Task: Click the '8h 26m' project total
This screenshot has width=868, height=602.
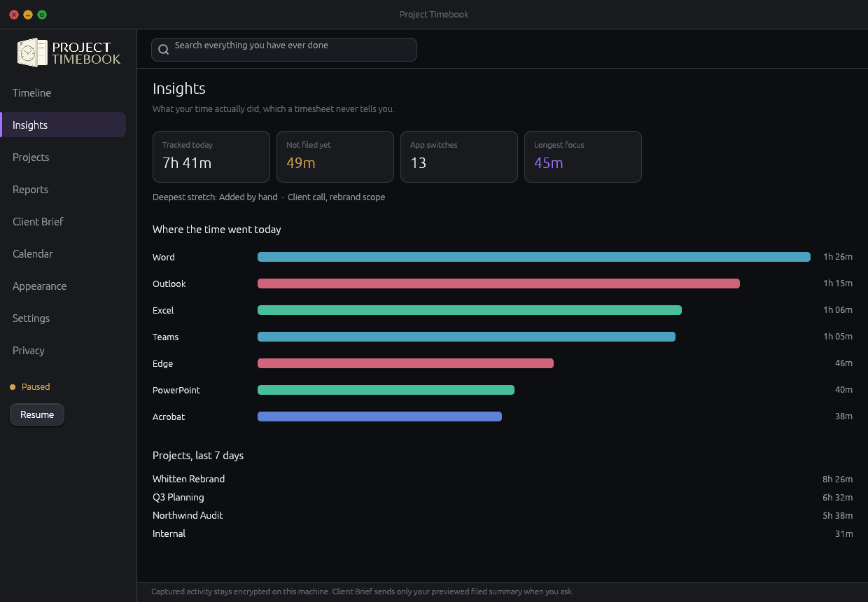Action: pyautogui.click(x=838, y=479)
